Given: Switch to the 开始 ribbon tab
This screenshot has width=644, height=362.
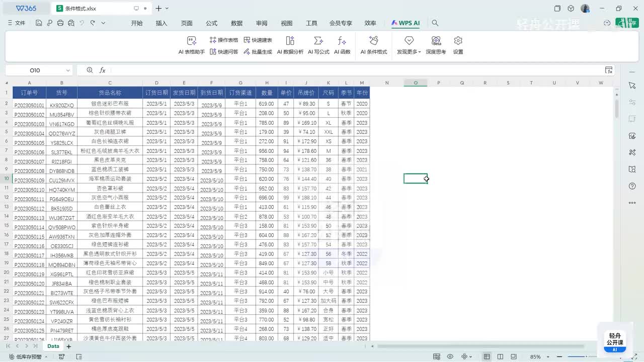Looking at the screenshot, I should click(137, 23).
